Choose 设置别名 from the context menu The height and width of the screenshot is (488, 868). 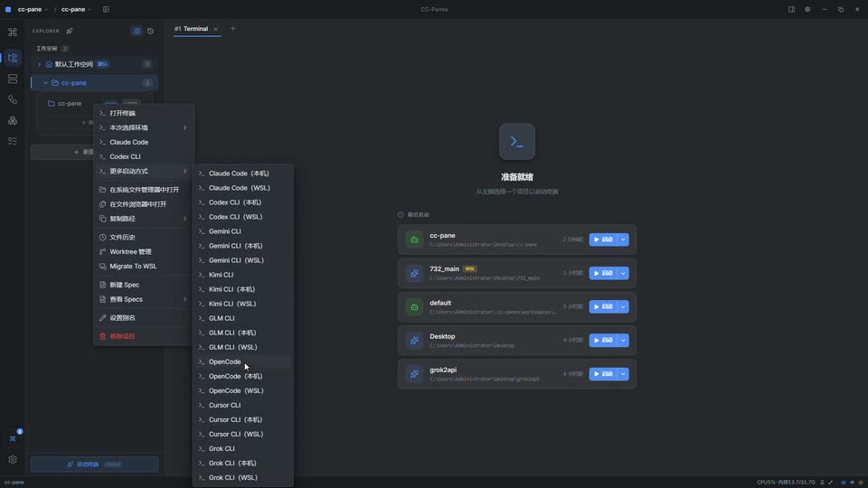[x=144, y=317]
